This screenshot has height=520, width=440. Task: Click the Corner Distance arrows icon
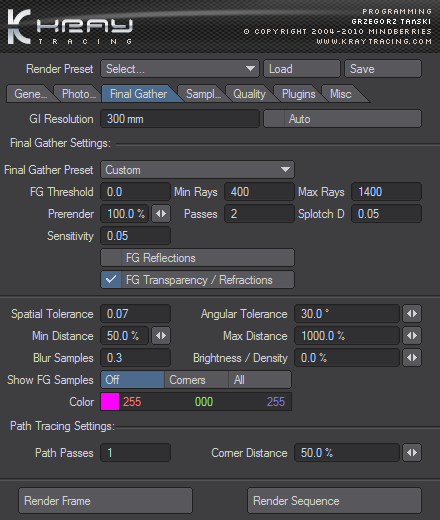point(412,453)
